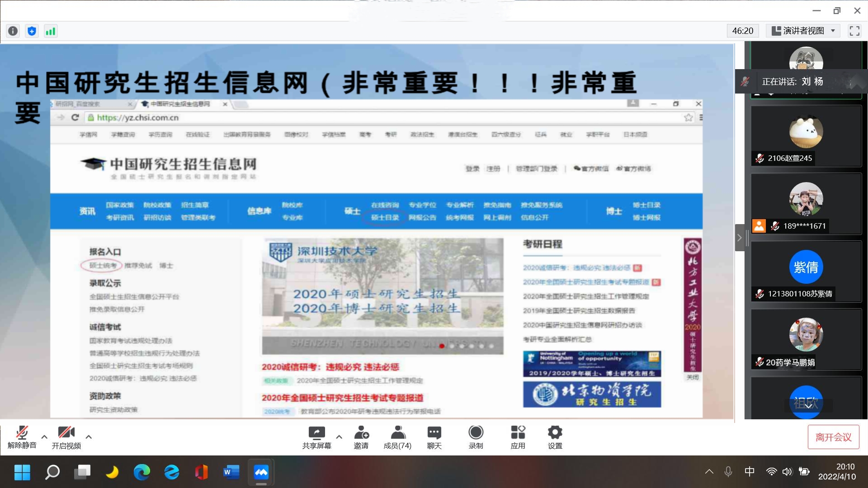Open Word from taskbar
Image resolution: width=868 pixels, height=488 pixels.
pyautogui.click(x=231, y=472)
